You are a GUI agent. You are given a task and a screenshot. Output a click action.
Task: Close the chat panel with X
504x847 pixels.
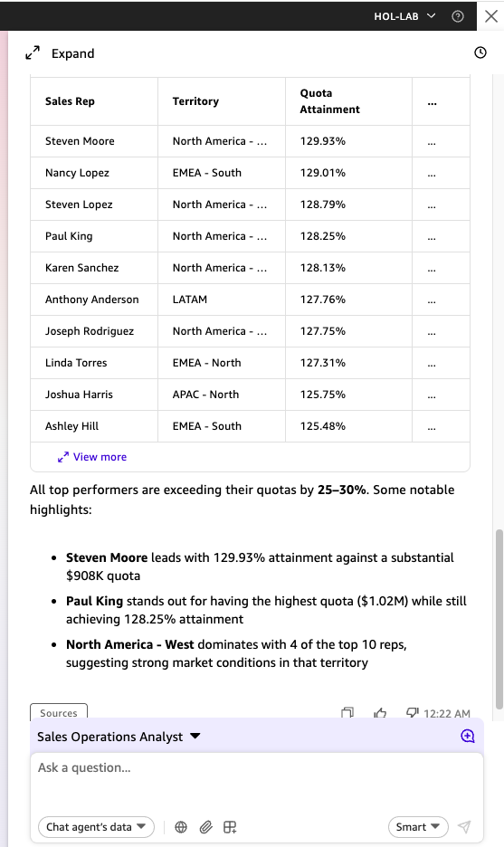coord(491,16)
